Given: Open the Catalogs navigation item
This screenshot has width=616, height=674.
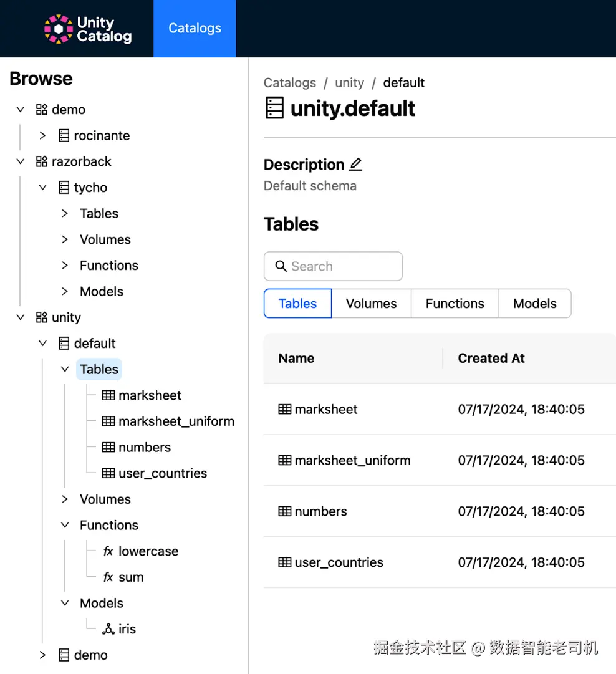Looking at the screenshot, I should (x=195, y=29).
